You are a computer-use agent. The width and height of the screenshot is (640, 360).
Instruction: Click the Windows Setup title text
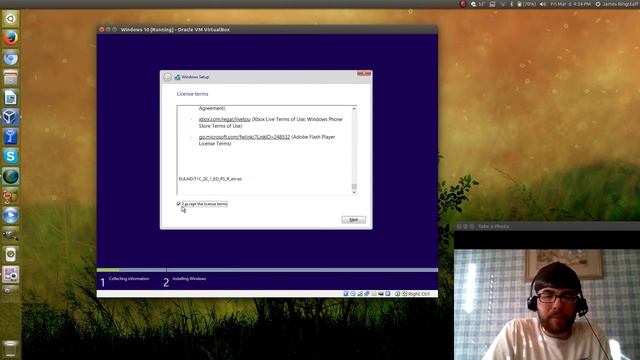195,77
